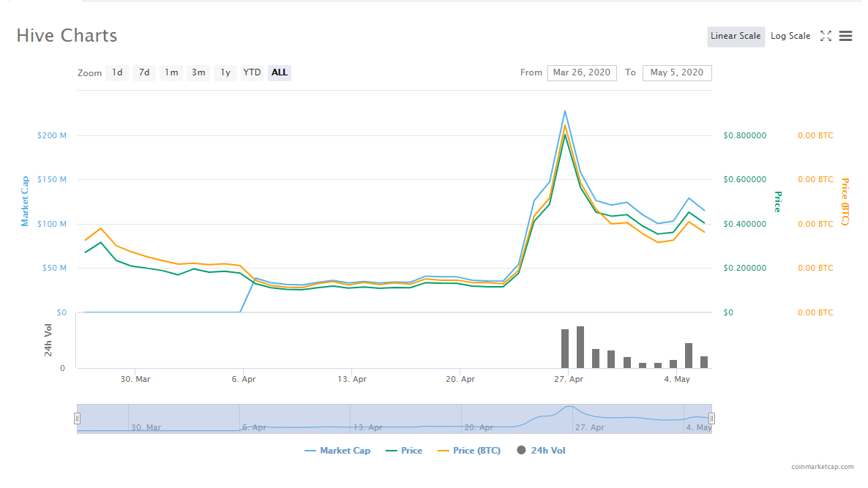Click the price peak near 27. Apr
This screenshot has width=868, height=488.
(565, 135)
